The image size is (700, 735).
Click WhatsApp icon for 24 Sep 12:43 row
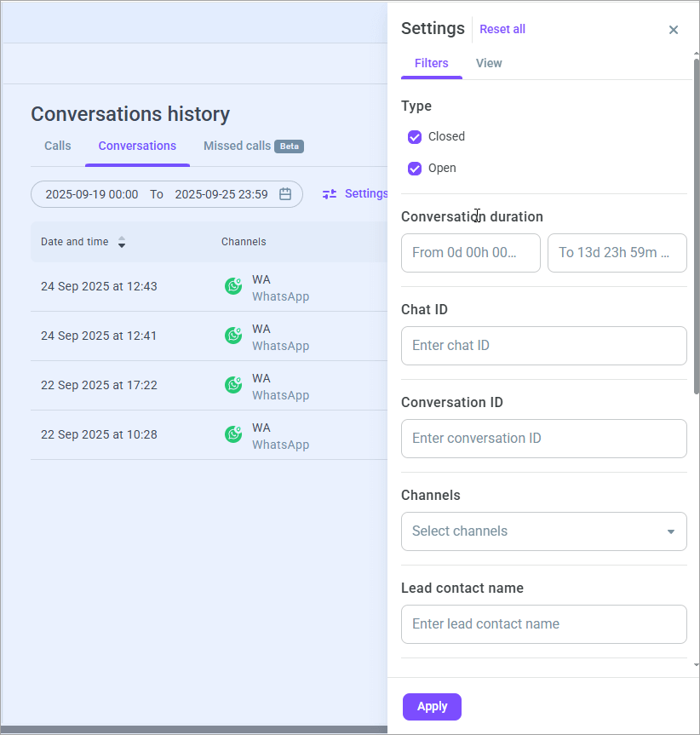[233, 287]
